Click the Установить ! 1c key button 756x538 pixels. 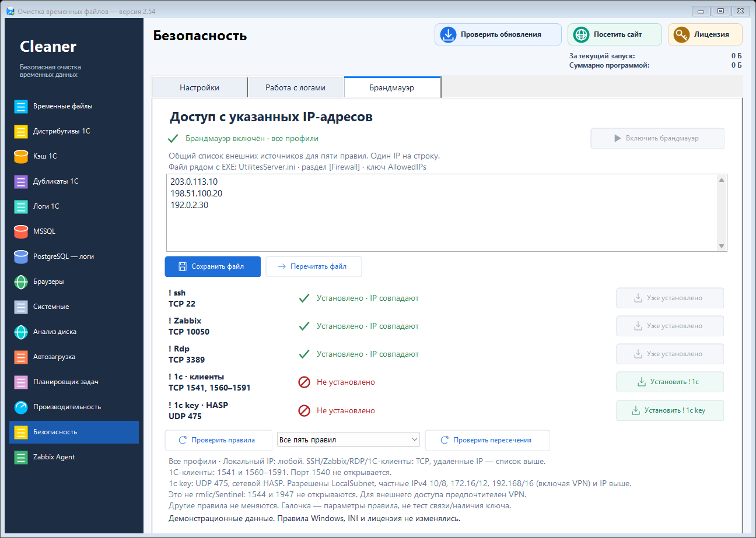pyautogui.click(x=670, y=410)
